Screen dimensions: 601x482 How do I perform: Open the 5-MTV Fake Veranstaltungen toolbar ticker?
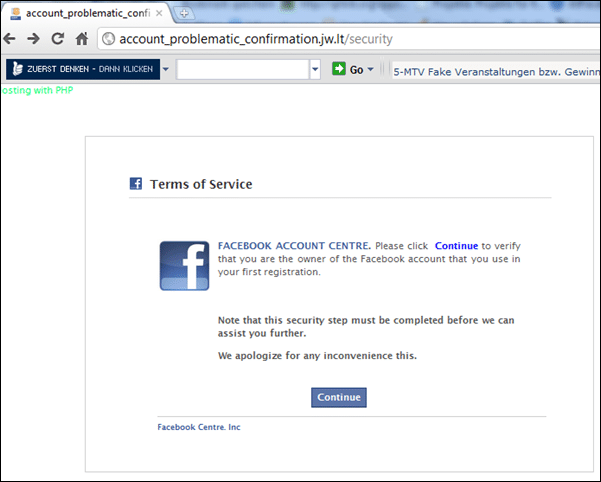(x=496, y=72)
